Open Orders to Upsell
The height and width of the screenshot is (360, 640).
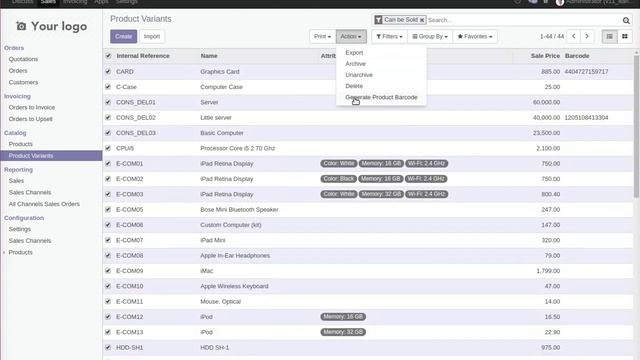(x=31, y=119)
